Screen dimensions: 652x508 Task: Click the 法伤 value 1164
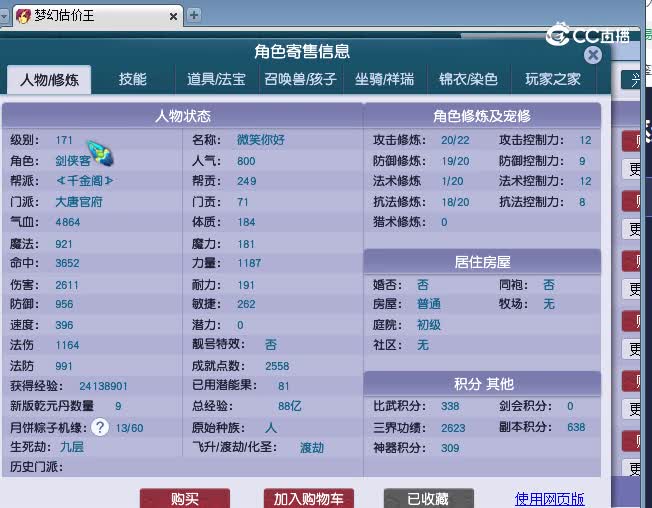pyautogui.click(x=67, y=345)
